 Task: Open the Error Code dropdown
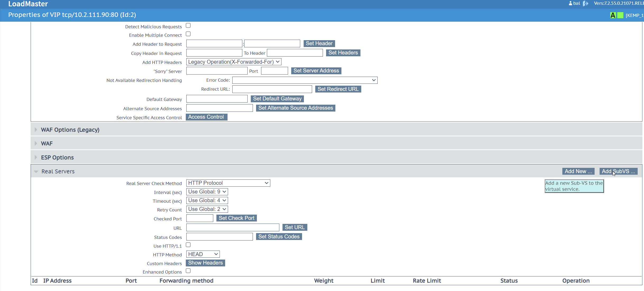[x=305, y=80]
